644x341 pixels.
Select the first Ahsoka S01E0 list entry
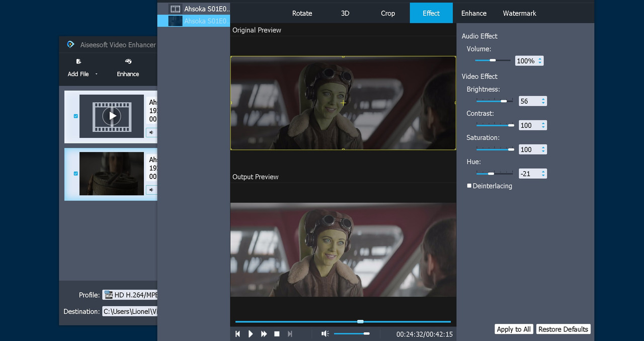click(x=194, y=9)
